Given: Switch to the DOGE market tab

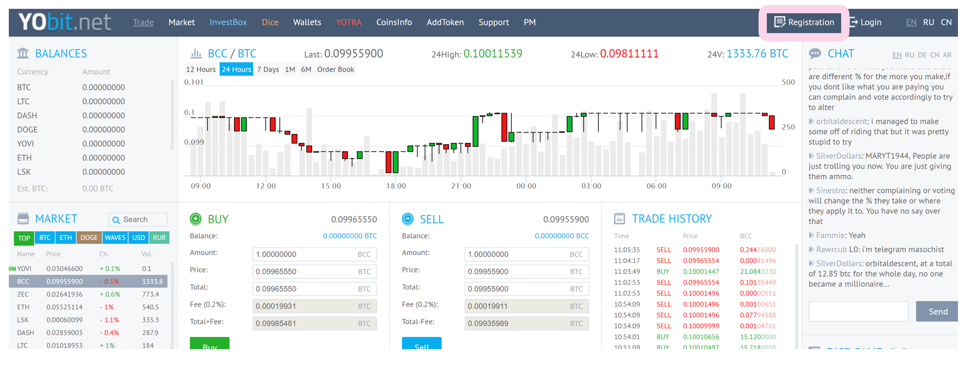Looking at the screenshot, I should click(x=89, y=238).
